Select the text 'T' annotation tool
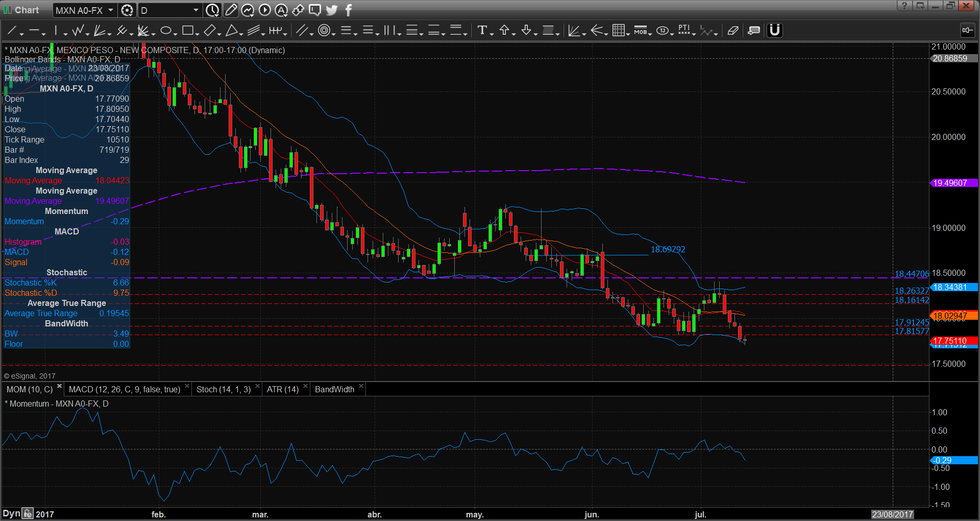 click(482, 31)
